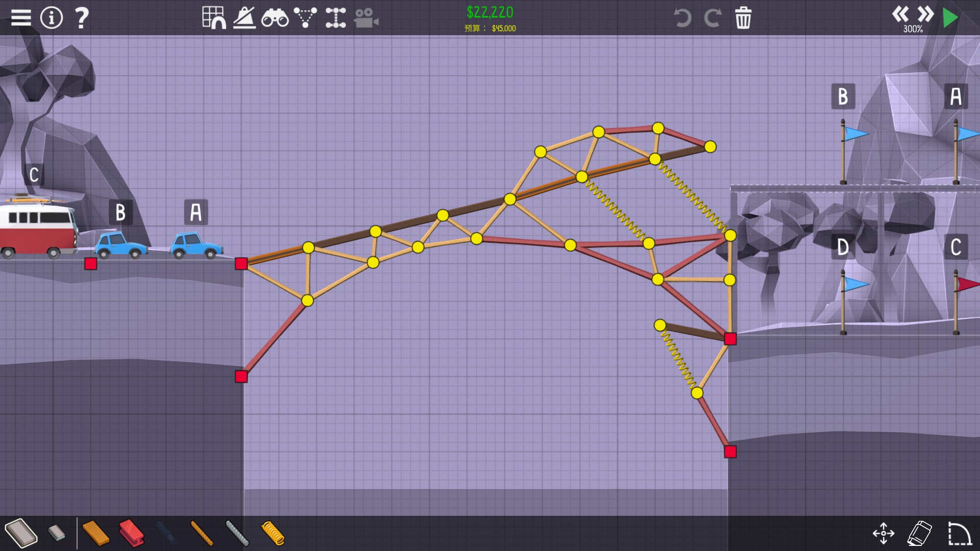
Task: Toggle the stress weight display icon
Action: (244, 18)
